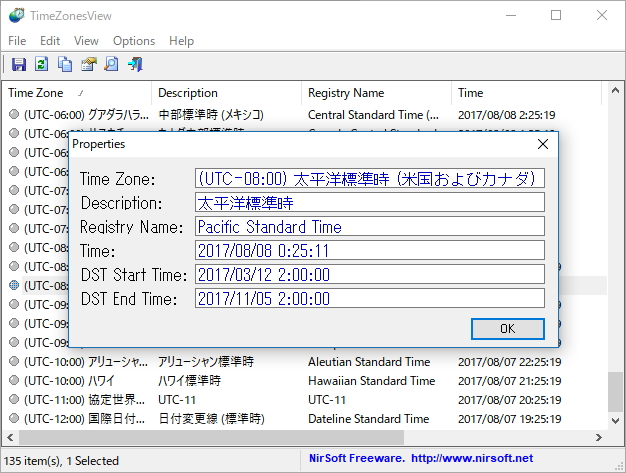Click the Properties toolbar icon

tap(89, 64)
